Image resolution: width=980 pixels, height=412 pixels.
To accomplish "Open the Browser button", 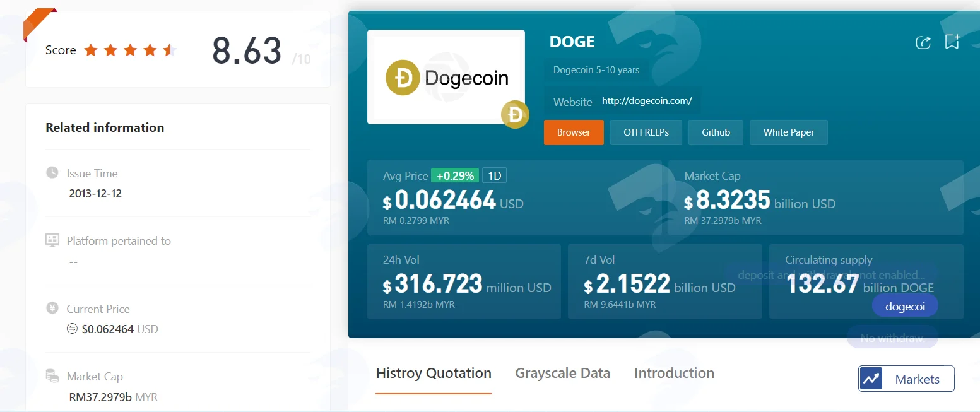I will [x=574, y=132].
